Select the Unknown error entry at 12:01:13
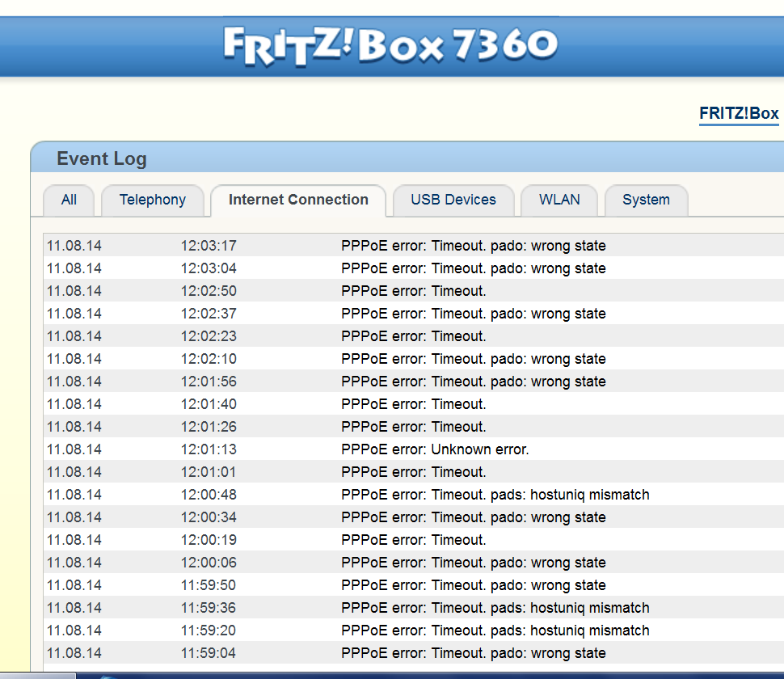This screenshot has width=784, height=679. point(435,449)
